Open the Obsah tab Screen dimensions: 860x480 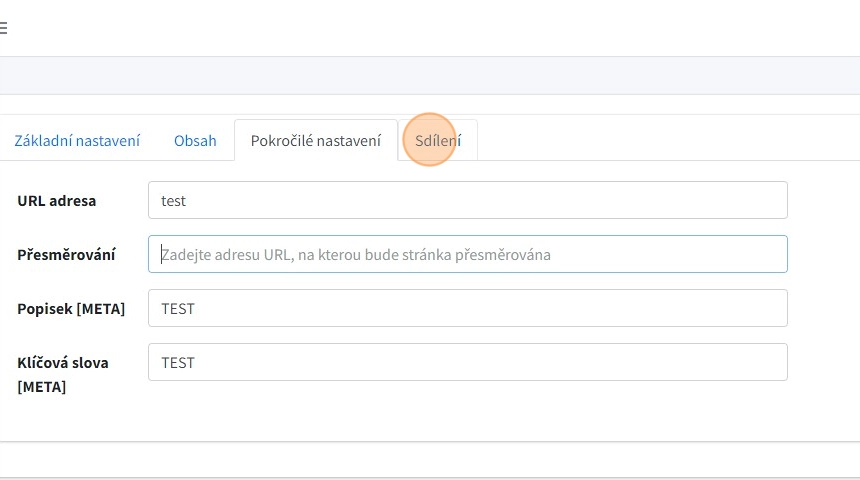coord(195,141)
